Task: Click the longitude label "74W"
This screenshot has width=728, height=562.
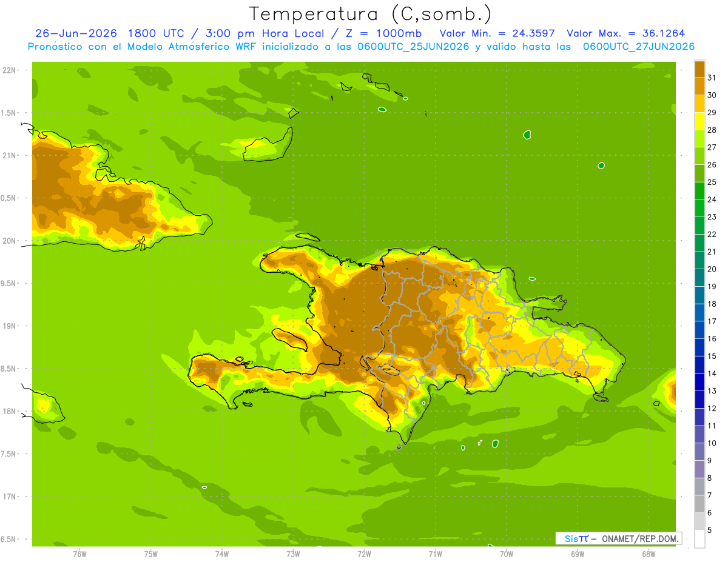Action: (x=222, y=554)
